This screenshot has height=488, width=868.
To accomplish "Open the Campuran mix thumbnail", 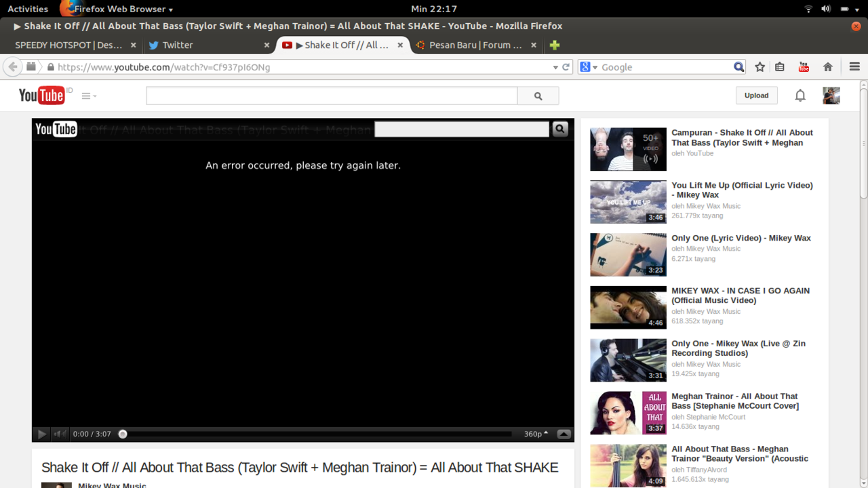I will (628, 149).
